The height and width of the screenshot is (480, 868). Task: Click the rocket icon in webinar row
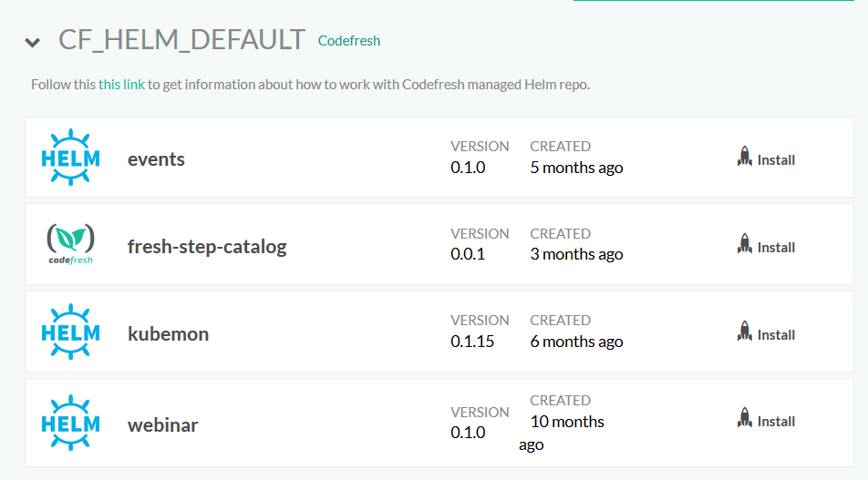(x=744, y=419)
